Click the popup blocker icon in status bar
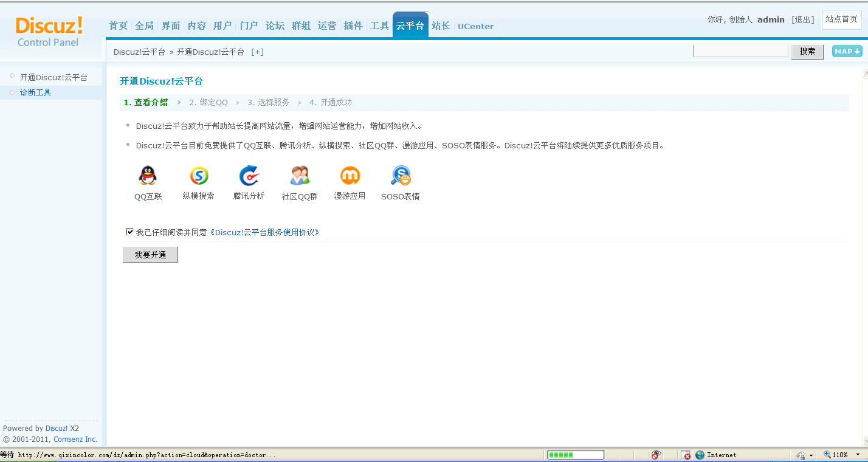 point(686,455)
